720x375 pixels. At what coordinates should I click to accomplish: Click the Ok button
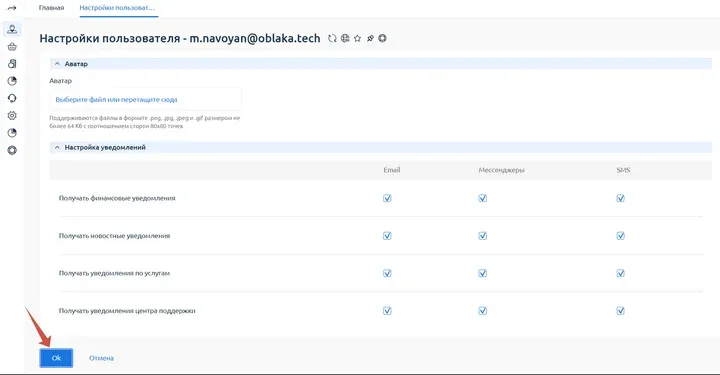56,358
